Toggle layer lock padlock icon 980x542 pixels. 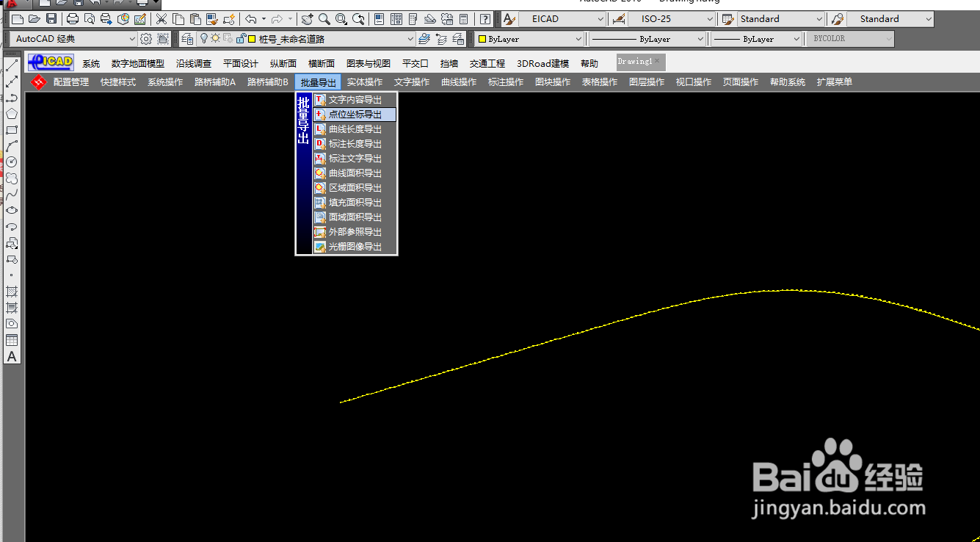240,39
